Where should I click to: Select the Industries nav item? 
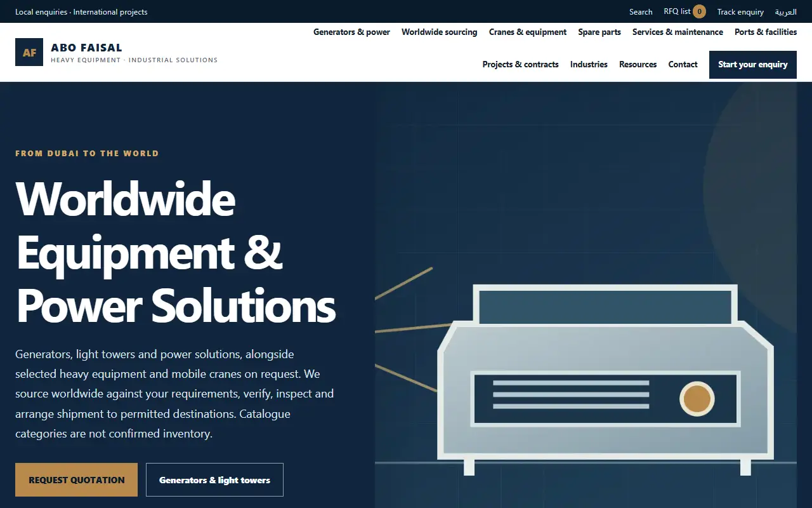pos(589,64)
